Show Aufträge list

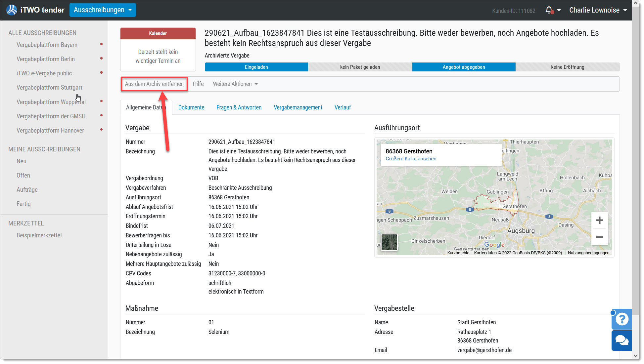point(27,189)
